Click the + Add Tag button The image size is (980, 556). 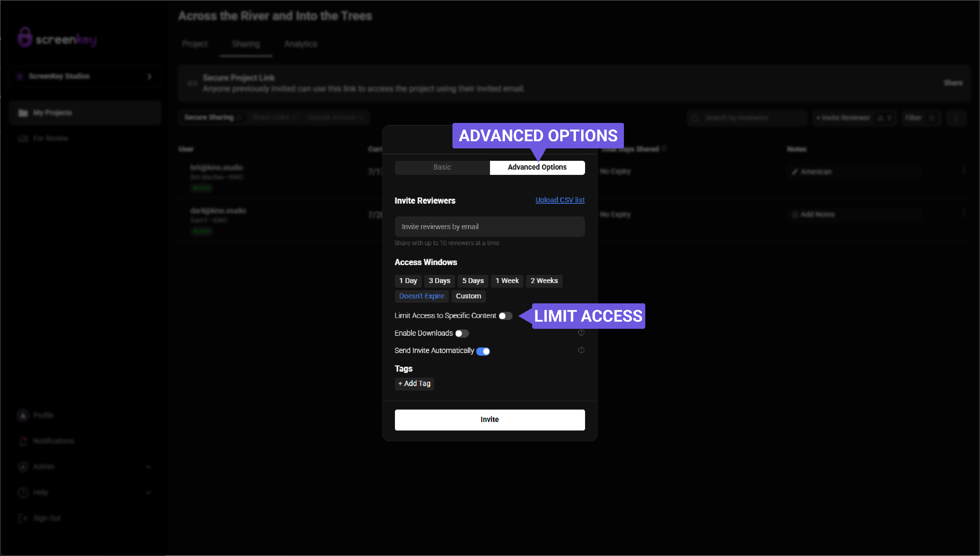coord(415,383)
